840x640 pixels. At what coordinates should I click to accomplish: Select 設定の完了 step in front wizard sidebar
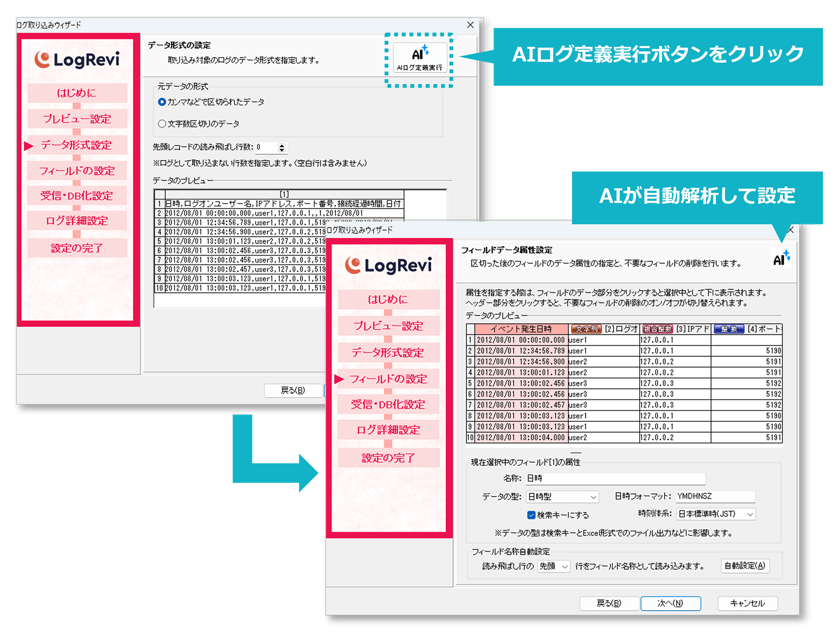coord(389,458)
